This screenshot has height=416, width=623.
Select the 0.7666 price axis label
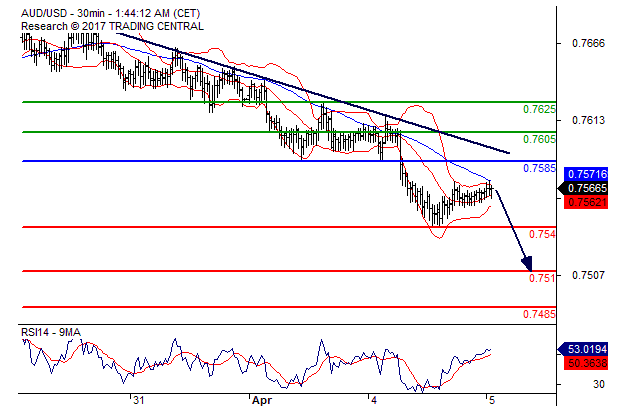[588, 43]
